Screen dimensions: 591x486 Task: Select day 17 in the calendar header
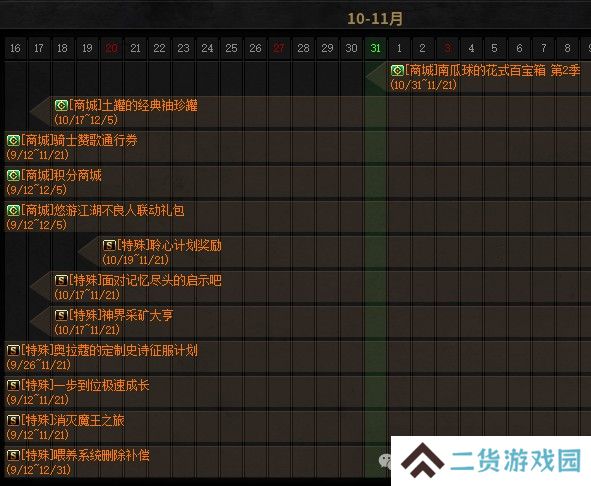click(39, 48)
